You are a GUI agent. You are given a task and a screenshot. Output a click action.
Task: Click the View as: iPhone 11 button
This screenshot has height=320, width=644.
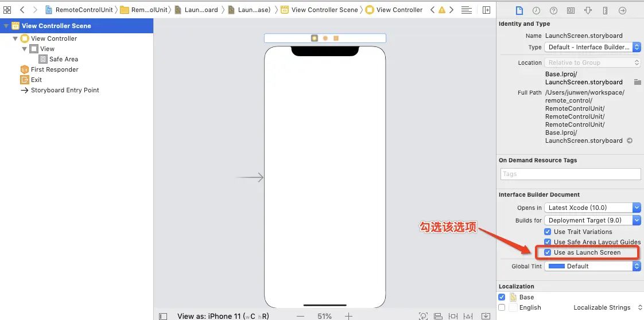coord(223,317)
